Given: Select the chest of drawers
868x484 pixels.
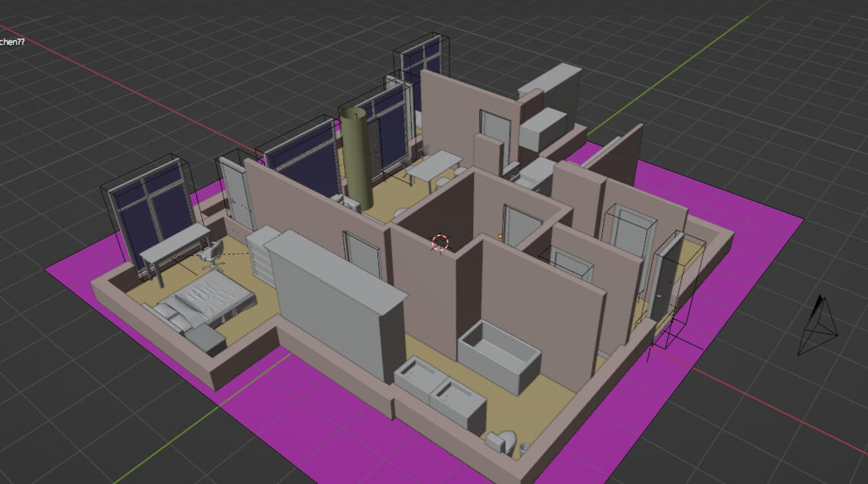Looking at the screenshot, I should pos(261,255).
